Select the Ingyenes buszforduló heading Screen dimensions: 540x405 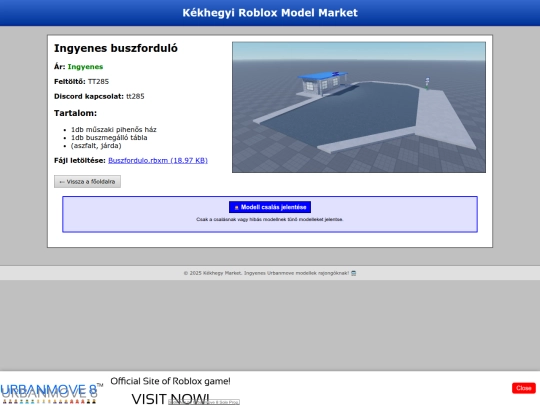click(116, 48)
